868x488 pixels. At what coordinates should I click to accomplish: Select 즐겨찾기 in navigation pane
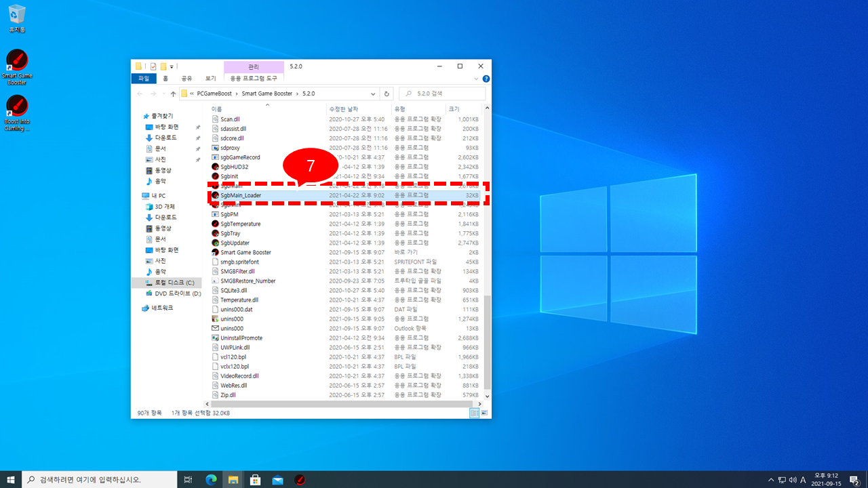tap(157, 116)
